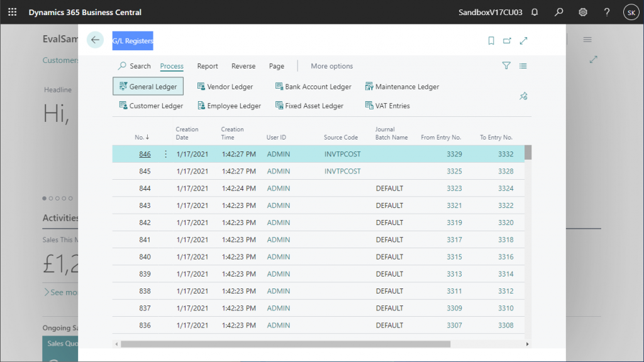
Task: Click creation date in row 838
Action: (192, 291)
